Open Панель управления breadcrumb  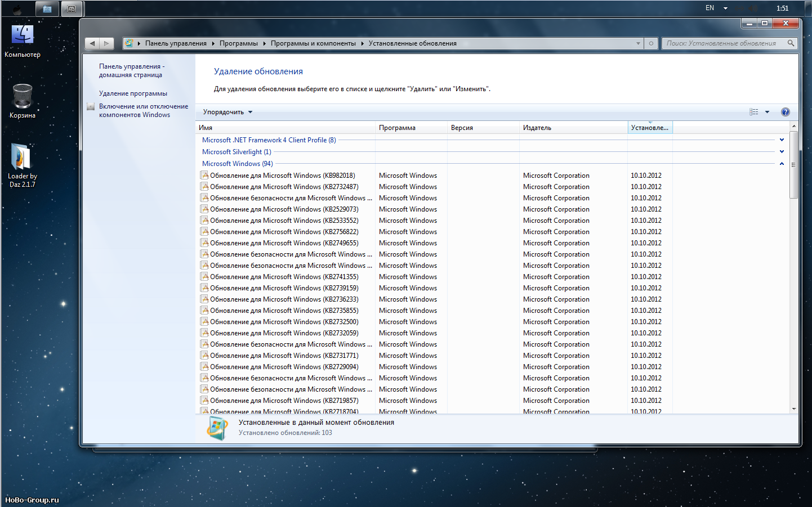click(x=176, y=43)
